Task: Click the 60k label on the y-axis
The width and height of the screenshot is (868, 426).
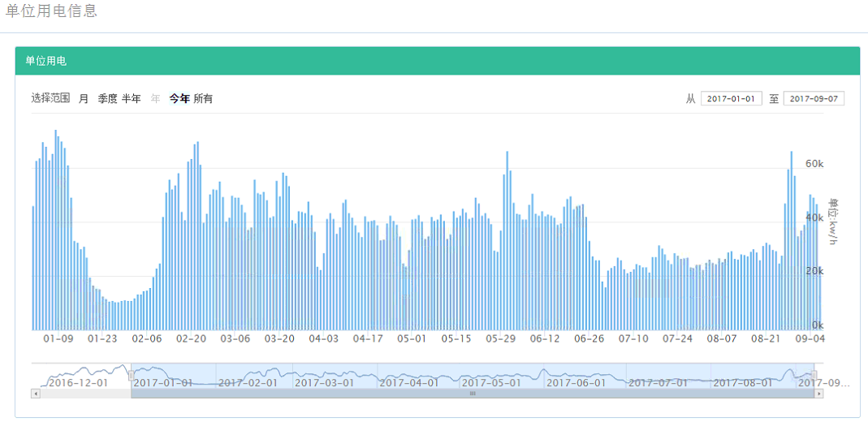Action: pyautogui.click(x=814, y=164)
